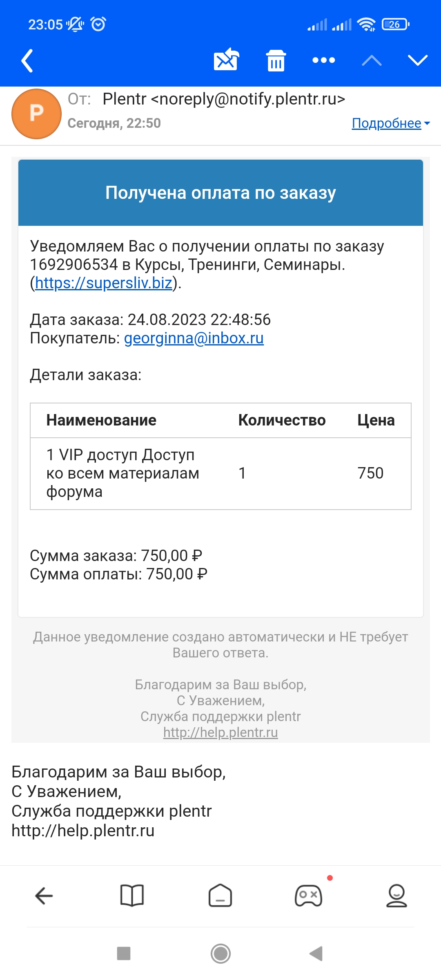
Task: Expand the Подробнее details dropdown
Action: coord(391,123)
